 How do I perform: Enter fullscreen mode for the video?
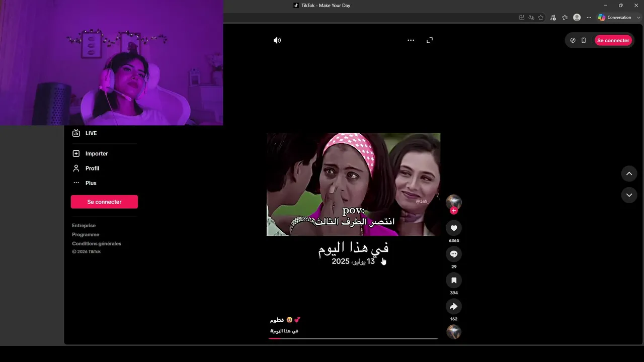point(430,40)
